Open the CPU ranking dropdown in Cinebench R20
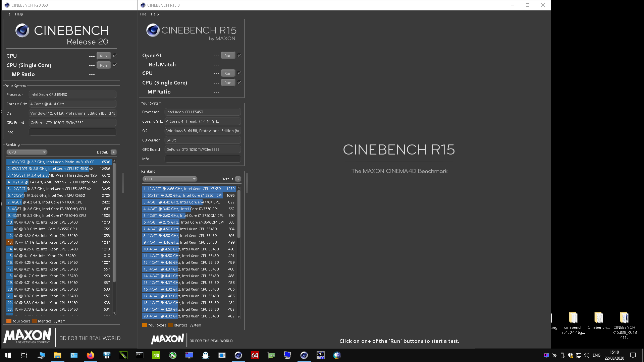Screen dimensions: 644x362 [27, 152]
